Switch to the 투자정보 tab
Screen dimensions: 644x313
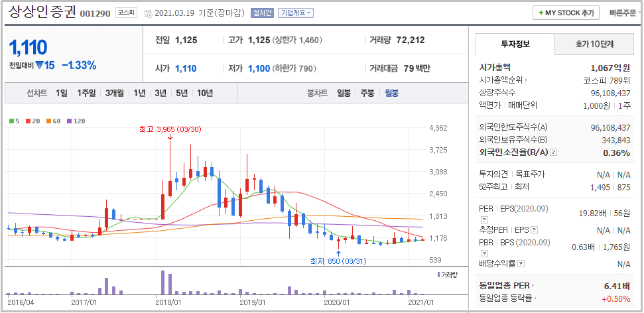(x=515, y=44)
